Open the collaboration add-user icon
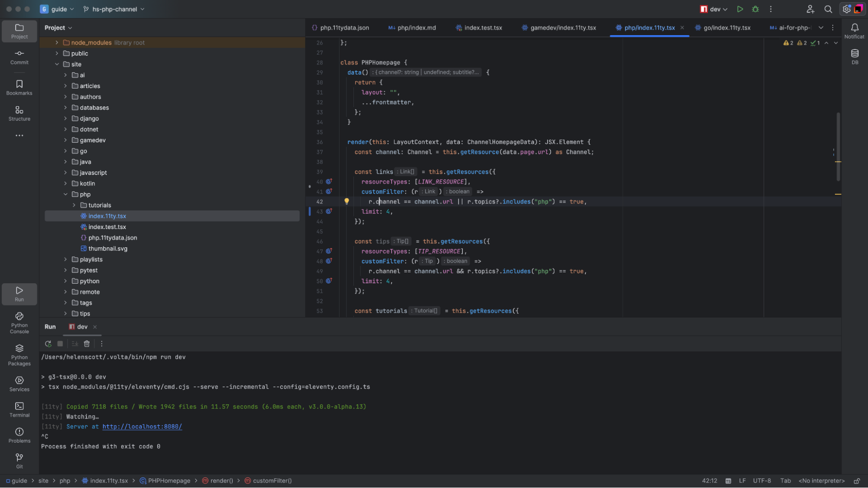The image size is (868, 488). tap(810, 9)
